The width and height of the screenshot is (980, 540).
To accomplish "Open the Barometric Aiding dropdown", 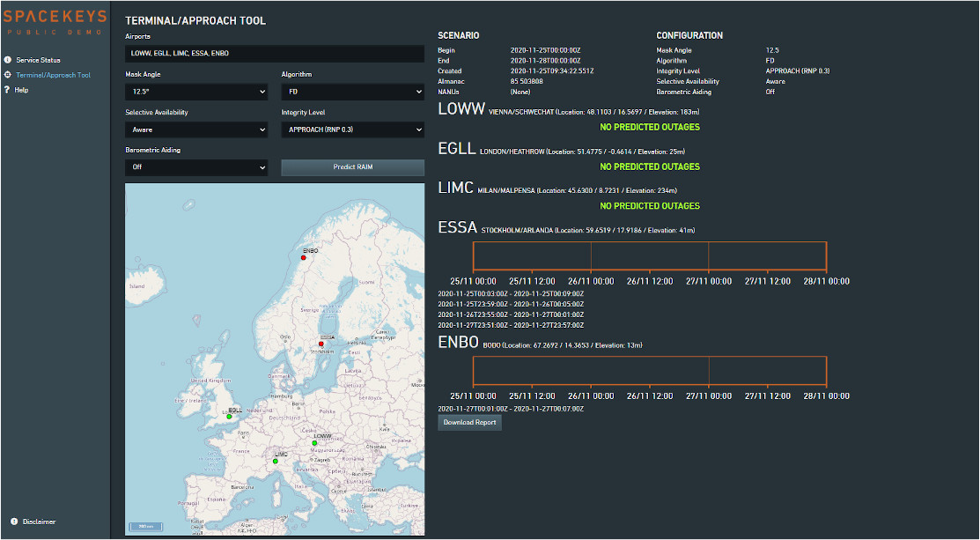I will point(196,166).
